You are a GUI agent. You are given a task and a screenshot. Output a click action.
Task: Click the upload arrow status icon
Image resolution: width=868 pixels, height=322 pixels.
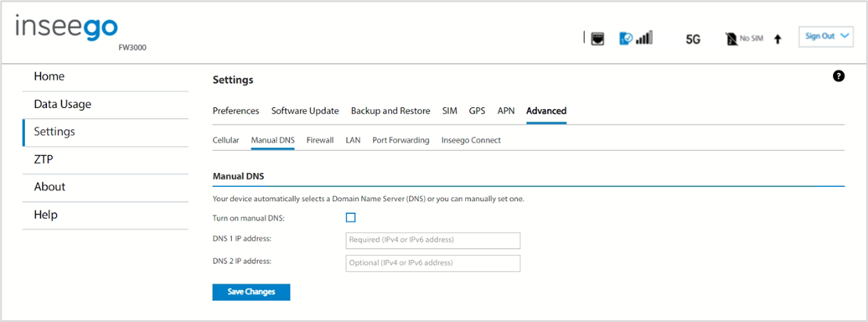click(778, 39)
